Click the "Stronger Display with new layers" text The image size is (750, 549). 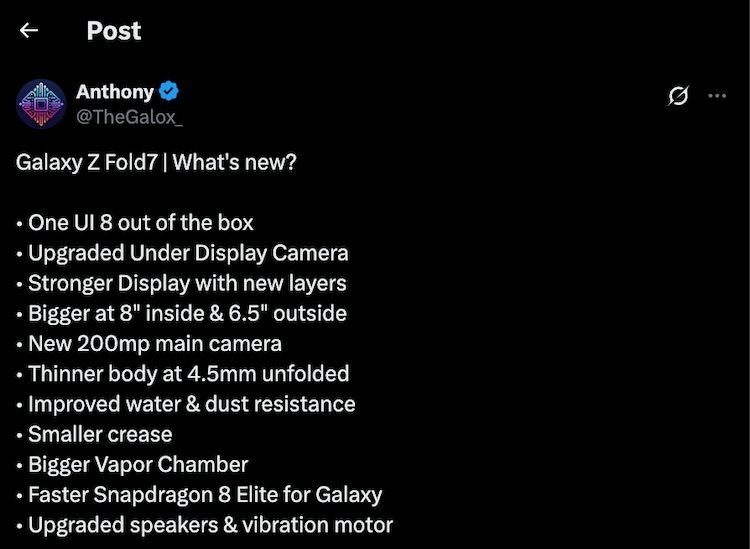pos(186,283)
